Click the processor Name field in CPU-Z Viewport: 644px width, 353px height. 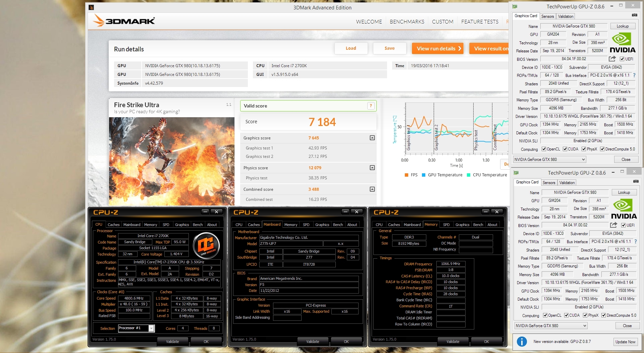click(153, 236)
